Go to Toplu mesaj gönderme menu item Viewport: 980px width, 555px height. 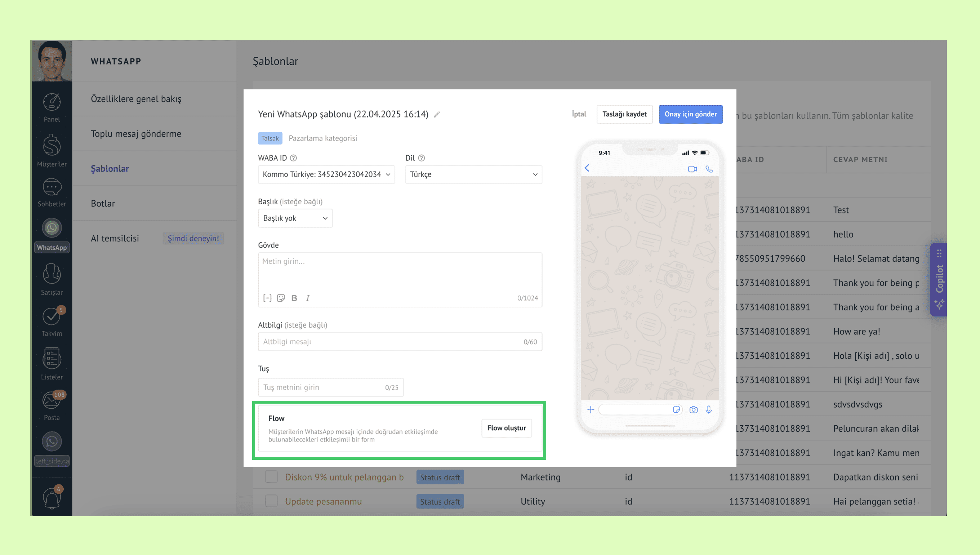[x=136, y=134]
